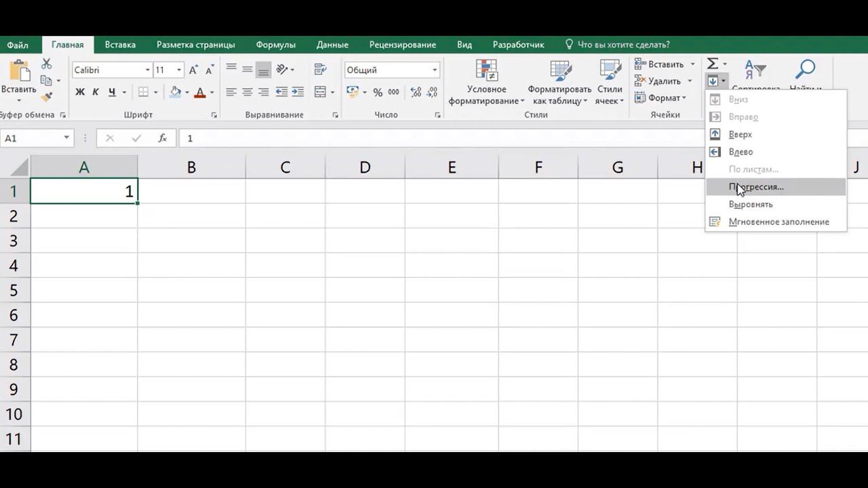Toggle Italic (К) formatting

tap(96, 92)
